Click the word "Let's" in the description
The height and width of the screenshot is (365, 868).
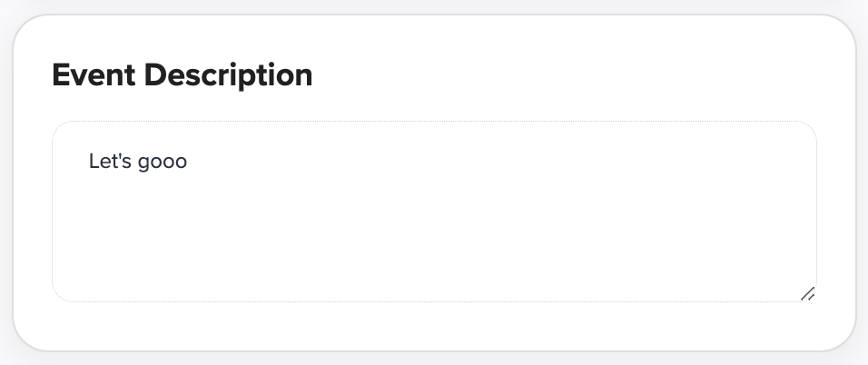click(x=109, y=162)
